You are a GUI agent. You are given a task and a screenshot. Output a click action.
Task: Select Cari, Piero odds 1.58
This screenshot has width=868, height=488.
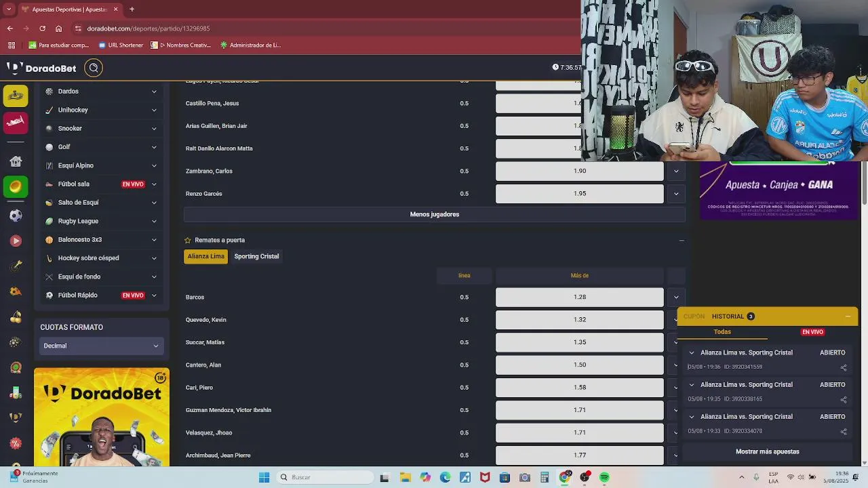pos(580,388)
